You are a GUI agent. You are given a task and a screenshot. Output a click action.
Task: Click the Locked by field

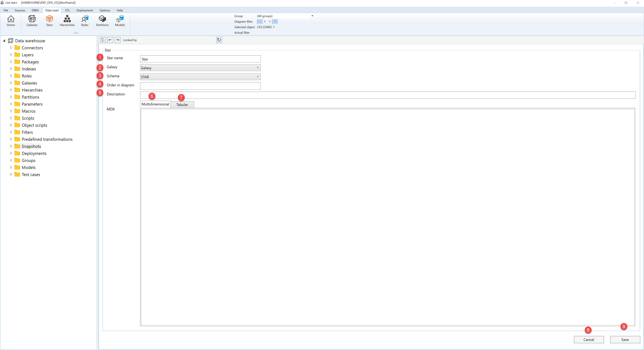(177, 40)
